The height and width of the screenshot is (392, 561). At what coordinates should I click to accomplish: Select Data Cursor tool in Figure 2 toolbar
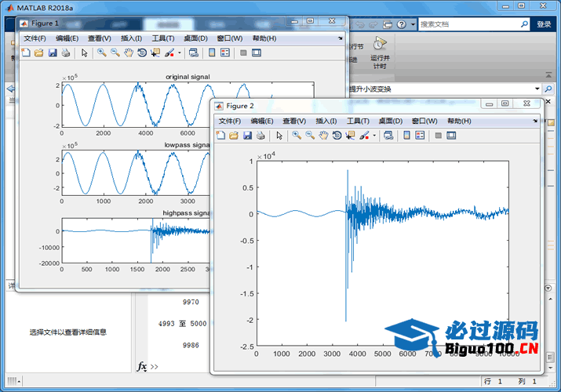click(x=350, y=136)
